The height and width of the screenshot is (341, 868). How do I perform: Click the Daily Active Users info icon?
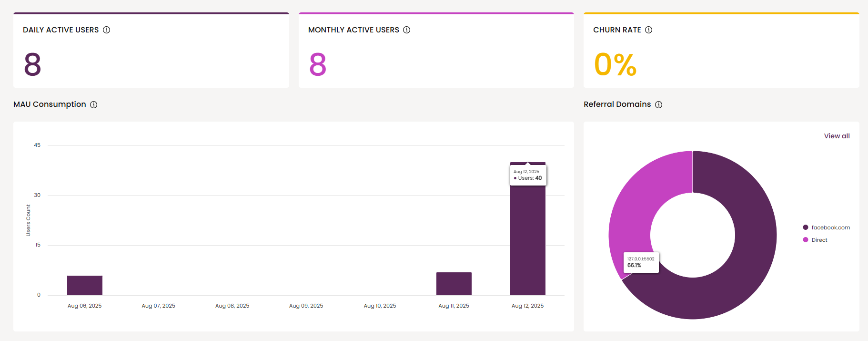(107, 30)
